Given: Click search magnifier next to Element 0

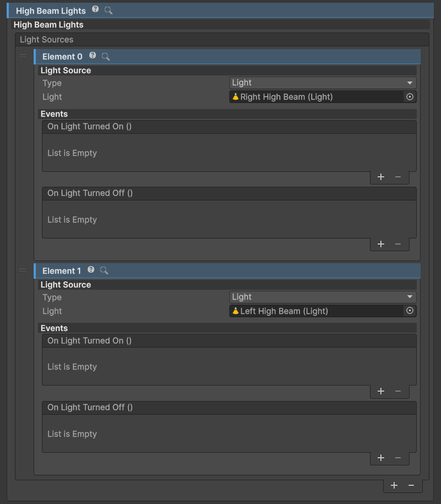Looking at the screenshot, I should pos(105,57).
